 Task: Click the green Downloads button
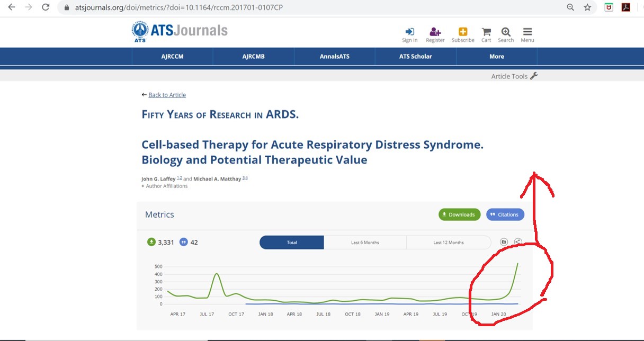click(459, 214)
